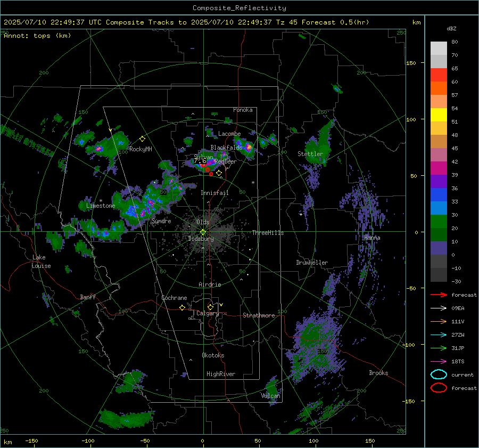Click the '09EA' track legend label
Screen dimensions: 479x448
pyautogui.click(x=458, y=308)
